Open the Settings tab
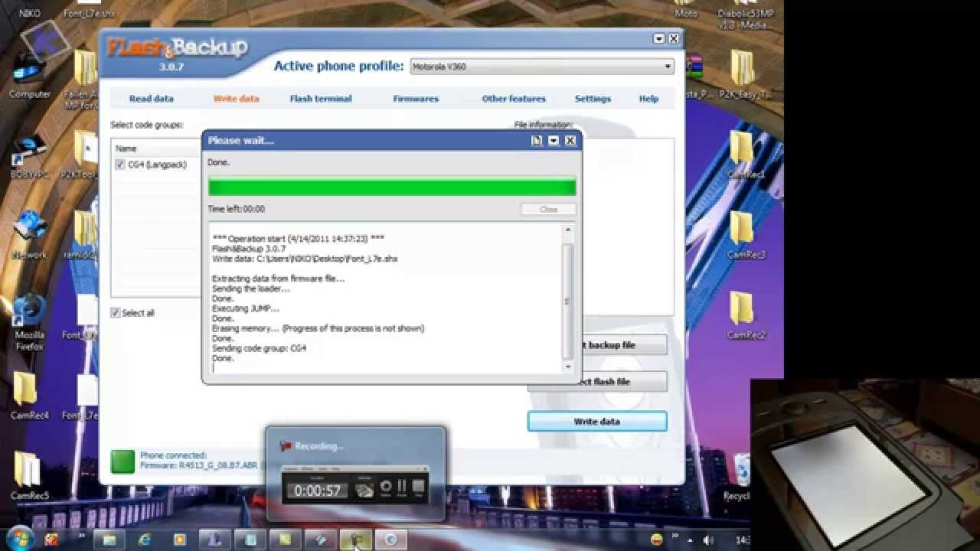Screen dimensions: 980x551 tap(593, 99)
